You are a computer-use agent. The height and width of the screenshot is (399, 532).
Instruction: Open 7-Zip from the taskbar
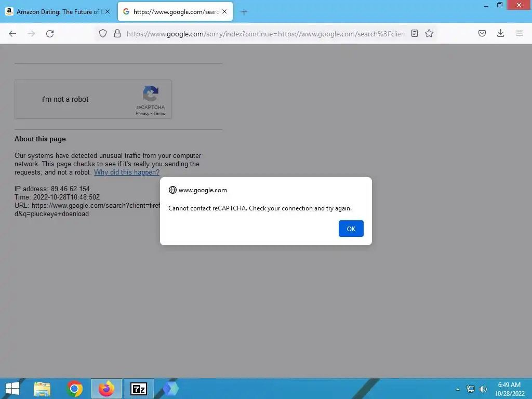tap(138, 389)
